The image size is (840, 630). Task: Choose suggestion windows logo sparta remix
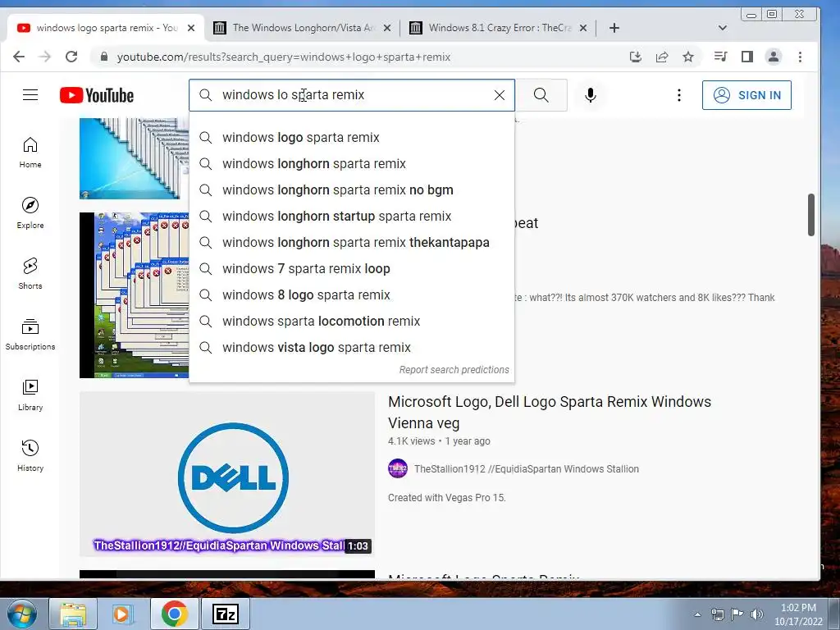point(351,138)
